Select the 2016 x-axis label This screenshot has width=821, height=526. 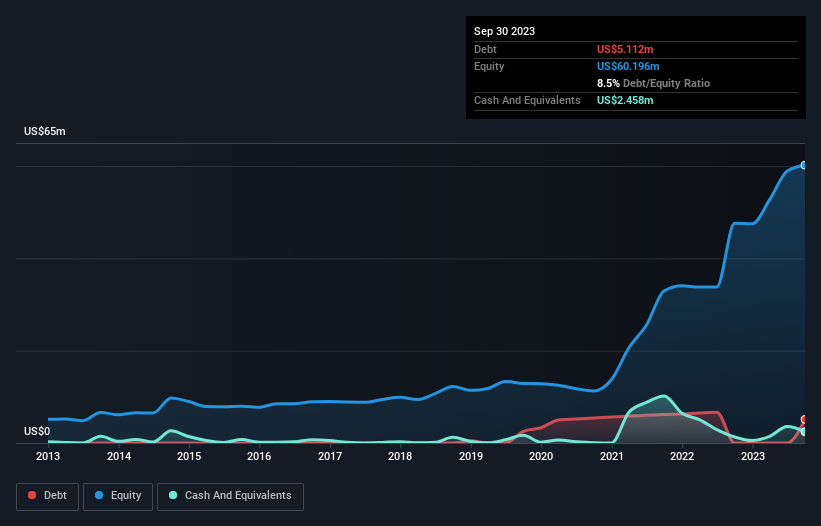tap(259, 456)
